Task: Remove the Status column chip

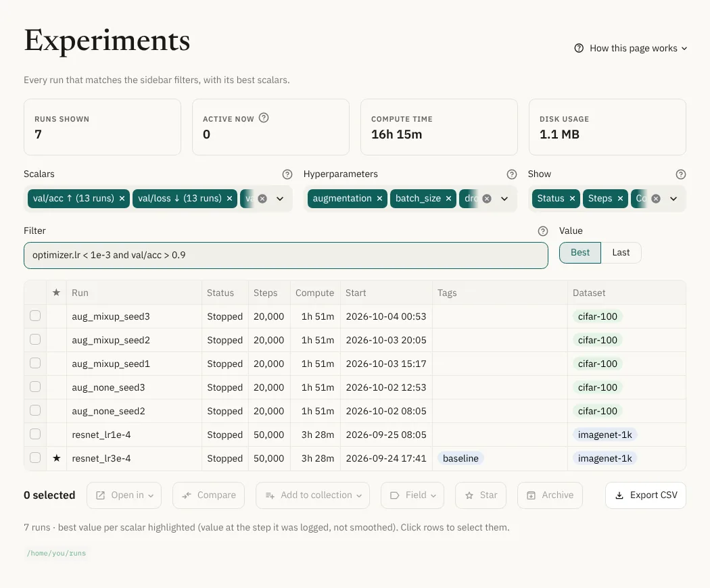Action: 572,199
